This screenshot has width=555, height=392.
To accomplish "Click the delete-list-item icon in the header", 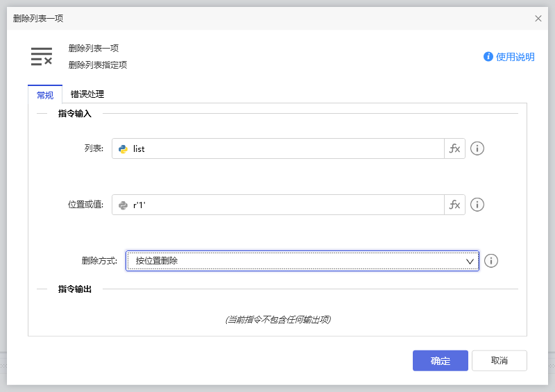I will coord(42,57).
